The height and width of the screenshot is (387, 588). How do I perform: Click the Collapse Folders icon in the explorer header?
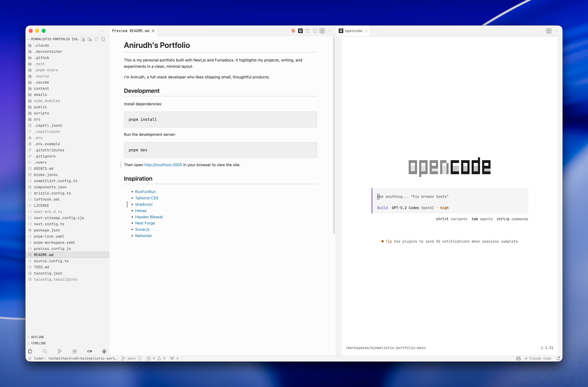[103, 39]
